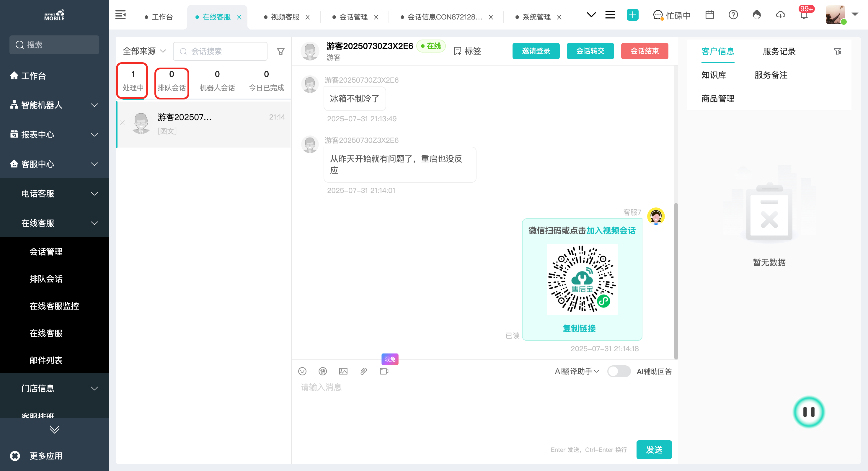Click the red 会话结束 button

(x=644, y=51)
